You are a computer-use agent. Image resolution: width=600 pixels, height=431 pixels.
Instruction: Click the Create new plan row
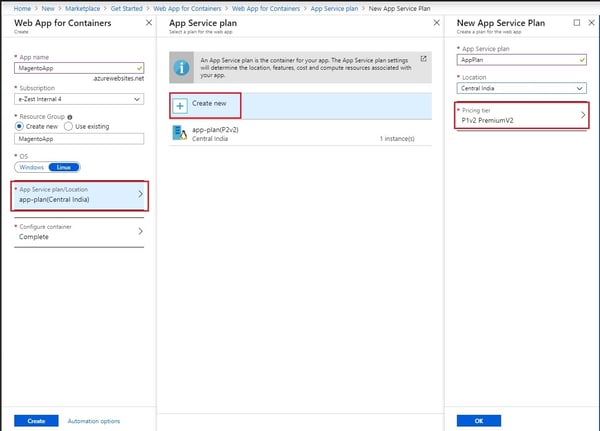pyautogui.click(x=300, y=106)
